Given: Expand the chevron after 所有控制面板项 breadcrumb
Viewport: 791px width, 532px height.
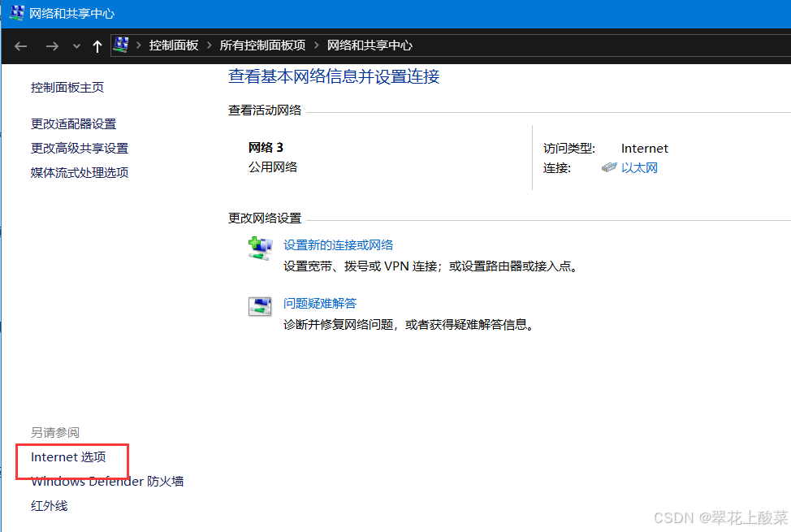Looking at the screenshot, I should coord(316,45).
